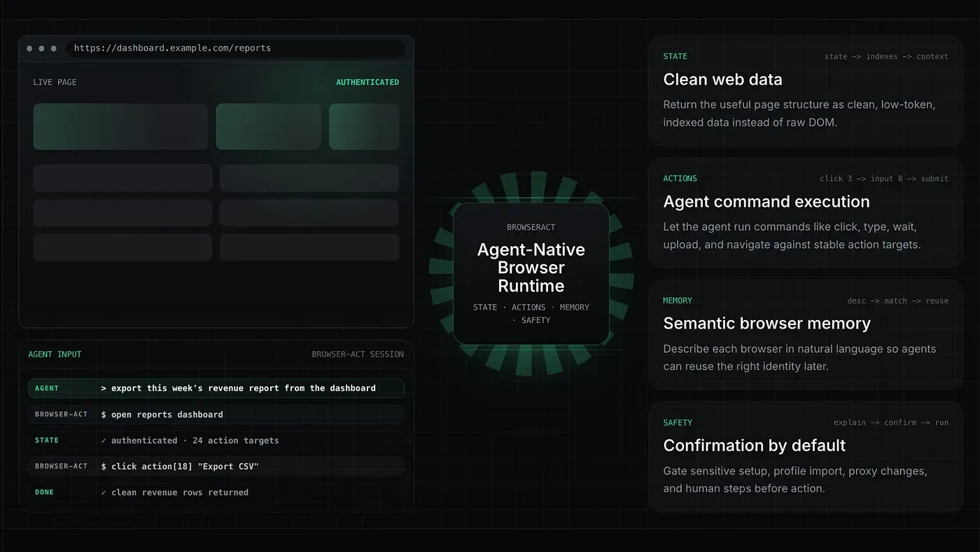Click the "desc -> match -> reuse" text

point(897,301)
